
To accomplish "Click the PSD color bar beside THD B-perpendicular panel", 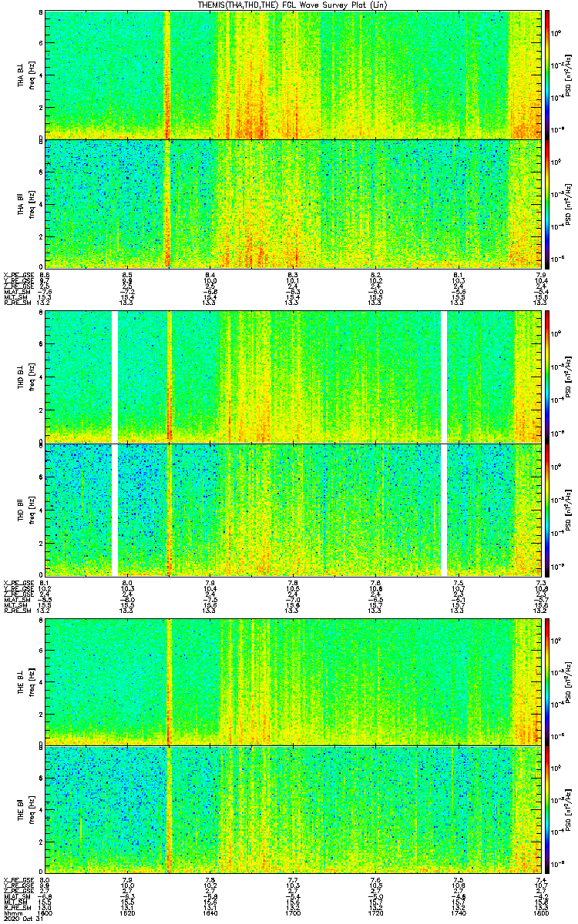I will click(547, 377).
